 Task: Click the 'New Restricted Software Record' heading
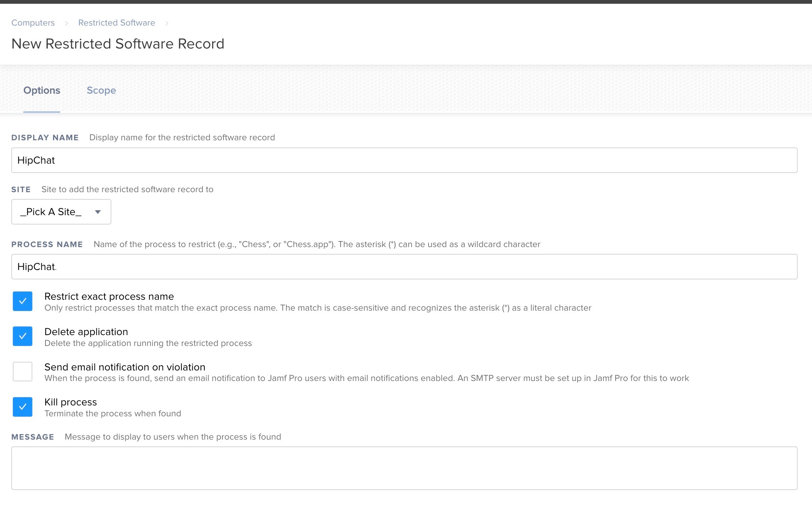tap(118, 44)
